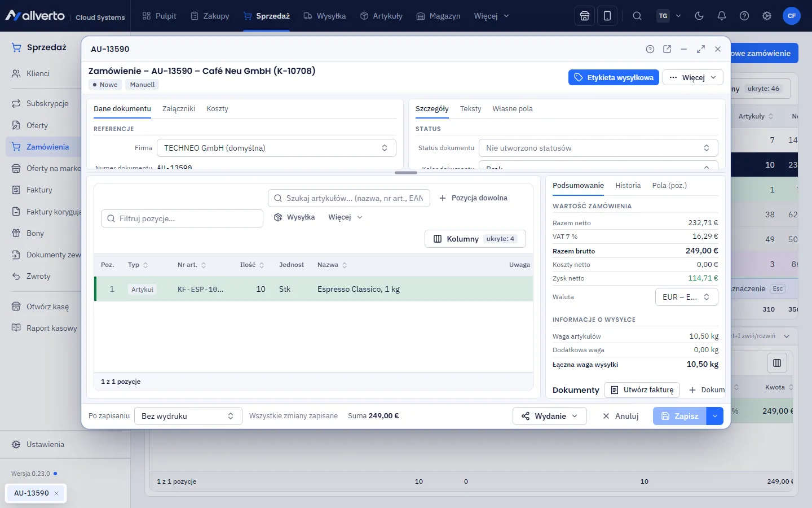
Task: Open the Kolumny ukryte: 4 button
Action: 475,239
